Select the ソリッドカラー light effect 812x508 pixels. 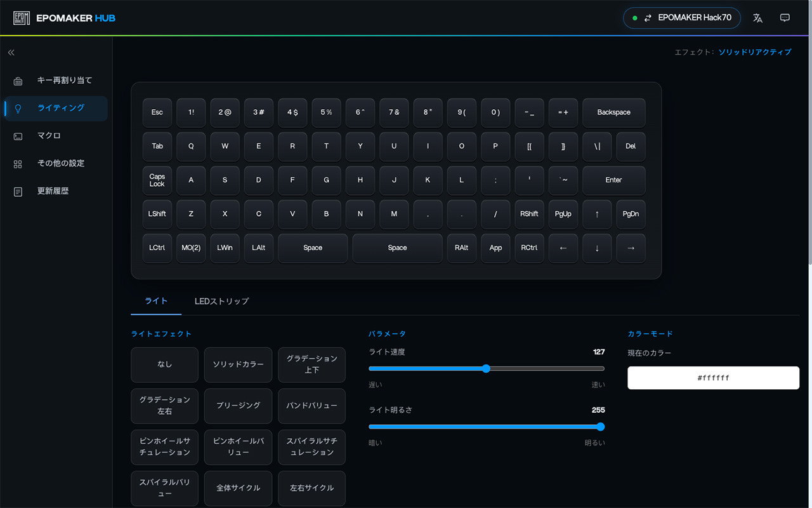tap(238, 364)
